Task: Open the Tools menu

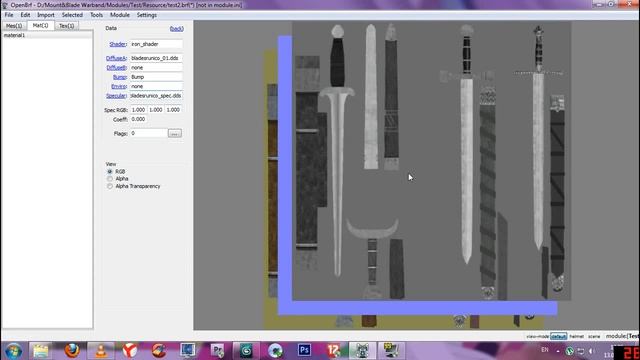Action: tap(96, 15)
